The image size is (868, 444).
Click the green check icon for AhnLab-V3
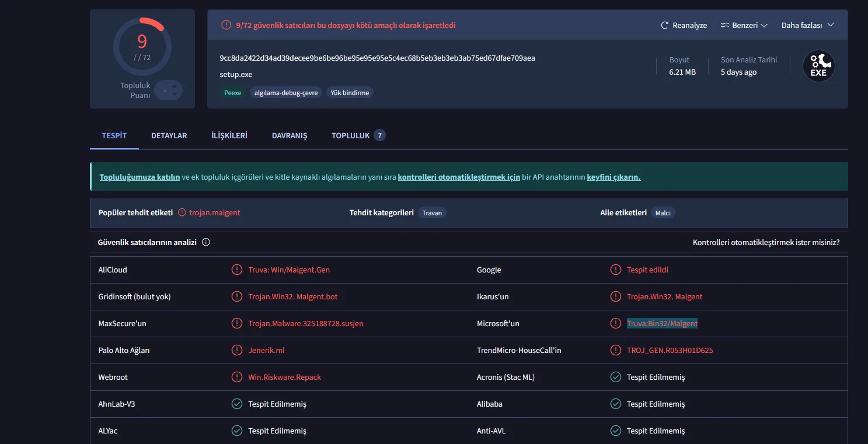(x=236, y=404)
